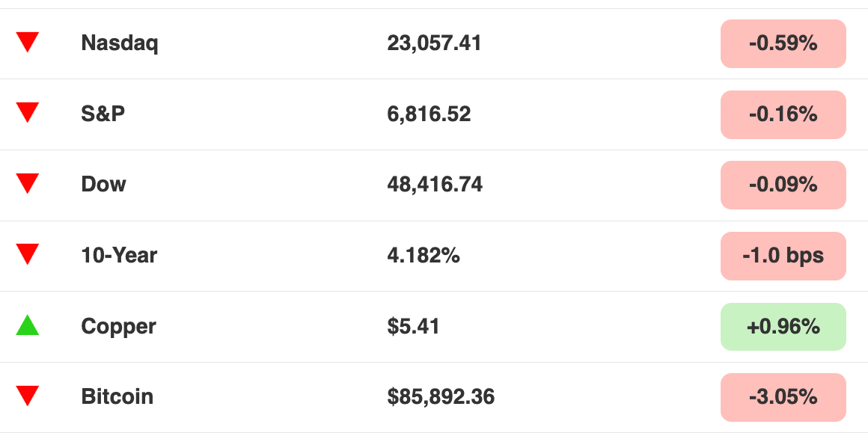868x433 pixels.
Task: Open the 10-Year treasury label
Action: (x=119, y=255)
